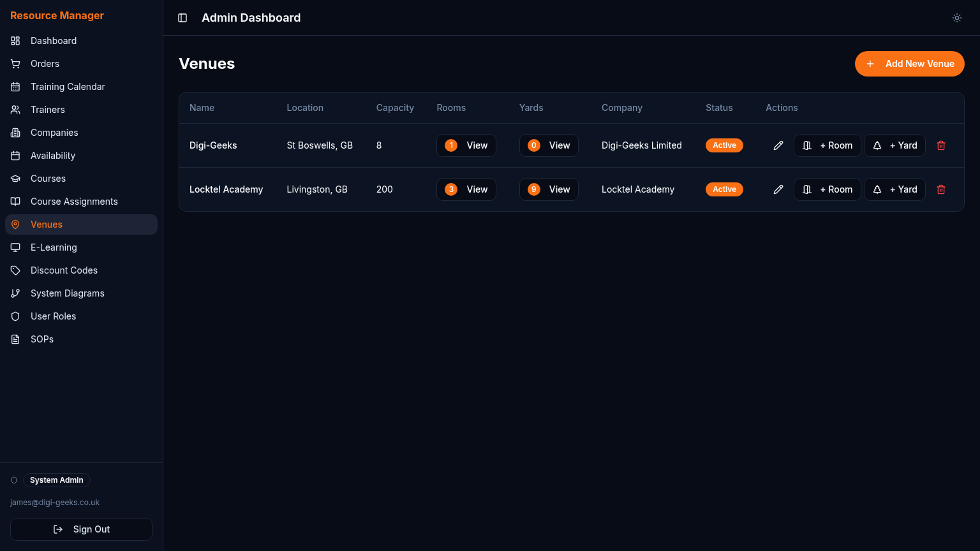Click the User Roles shield icon
This screenshot has height=551, width=980.
(x=15, y=316)
